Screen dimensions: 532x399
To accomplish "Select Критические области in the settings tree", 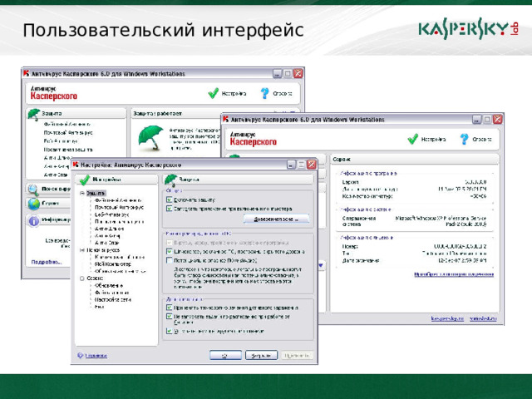I will pyautogui.click(x=120, y=257).
